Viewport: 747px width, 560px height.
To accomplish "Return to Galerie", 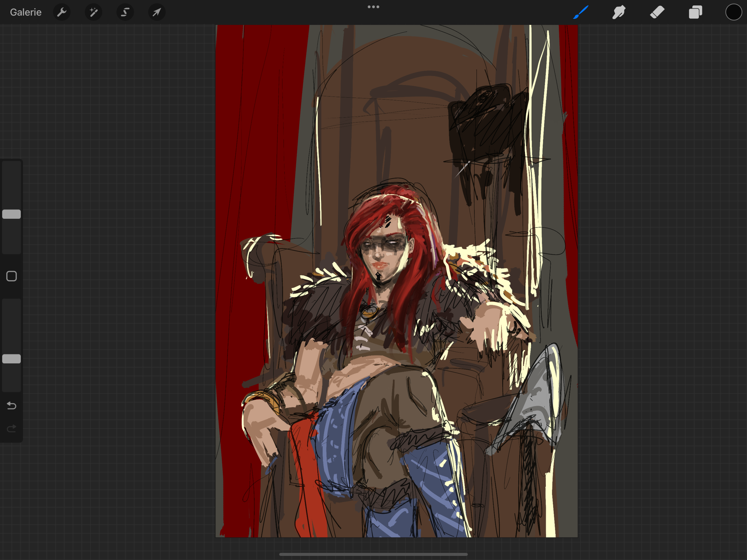I will [x=26, y=13].
